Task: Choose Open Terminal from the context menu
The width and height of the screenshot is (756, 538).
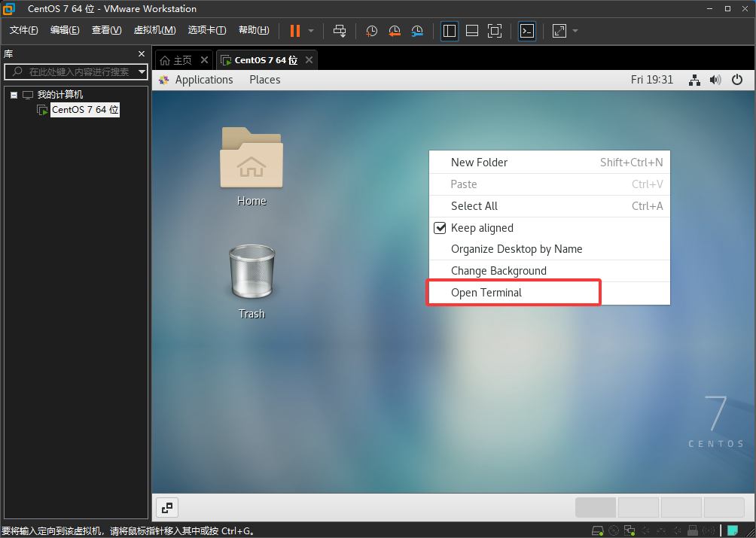Action: click(550, 293)
